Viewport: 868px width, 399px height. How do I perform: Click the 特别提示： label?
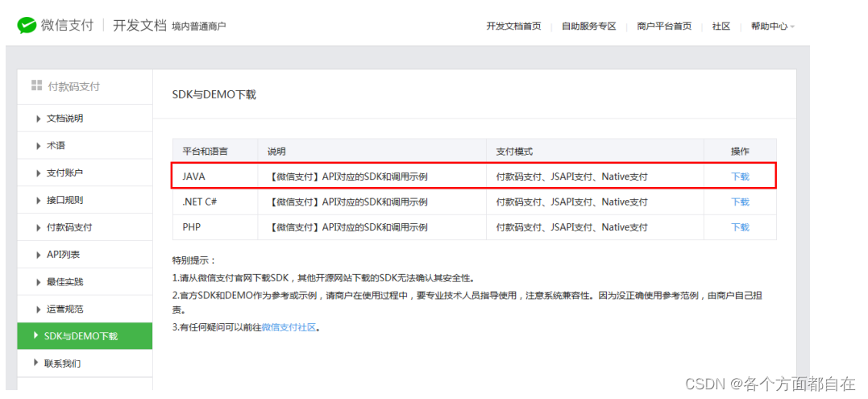point(194,260)
